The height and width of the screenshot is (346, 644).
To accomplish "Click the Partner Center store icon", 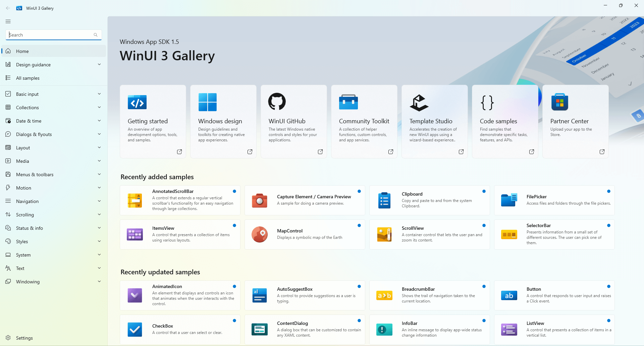I will (x=560, y=102).
